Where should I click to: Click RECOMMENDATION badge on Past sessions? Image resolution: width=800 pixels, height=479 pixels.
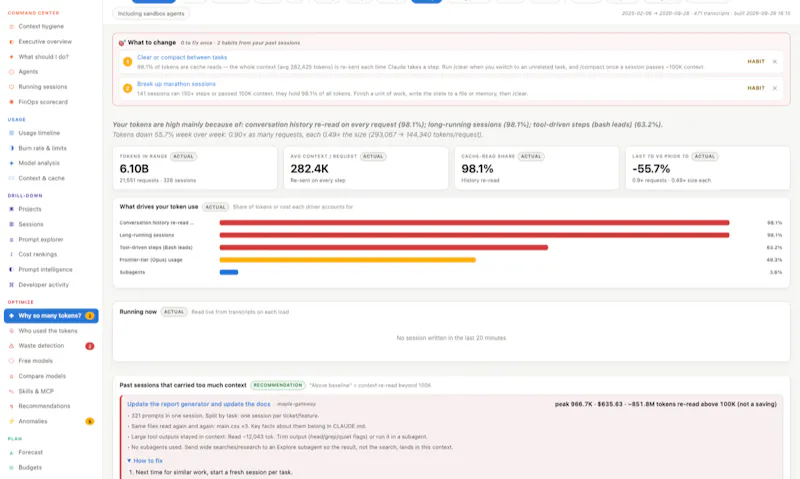coord(278,385)
